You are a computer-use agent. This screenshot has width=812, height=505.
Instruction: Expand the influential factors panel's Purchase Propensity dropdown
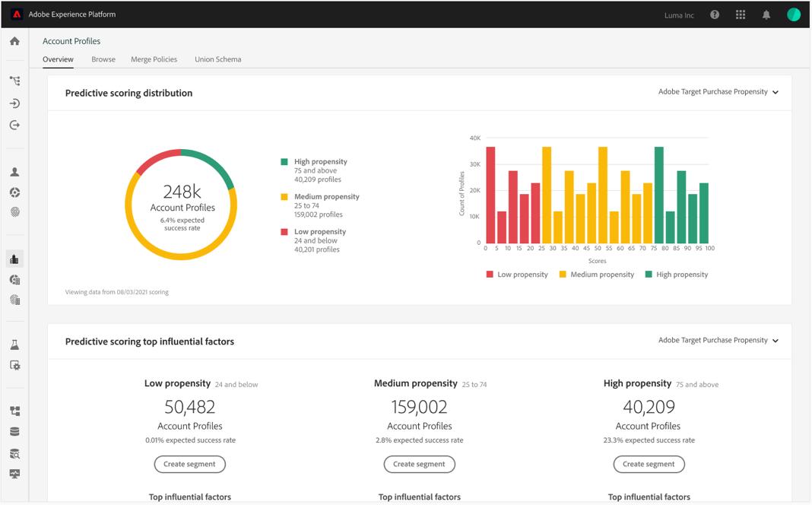(718, 340)
